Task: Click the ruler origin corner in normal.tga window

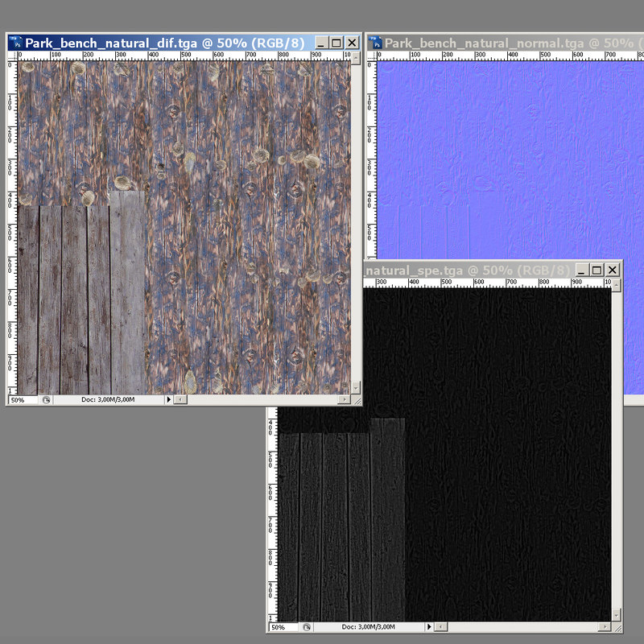Action: click(372, 56)
